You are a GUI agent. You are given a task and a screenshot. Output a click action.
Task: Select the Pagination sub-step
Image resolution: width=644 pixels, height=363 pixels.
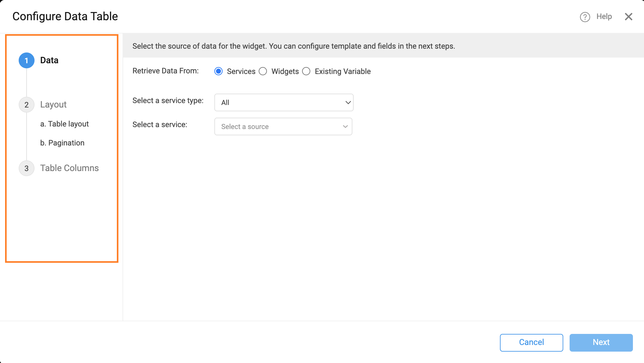62,143
